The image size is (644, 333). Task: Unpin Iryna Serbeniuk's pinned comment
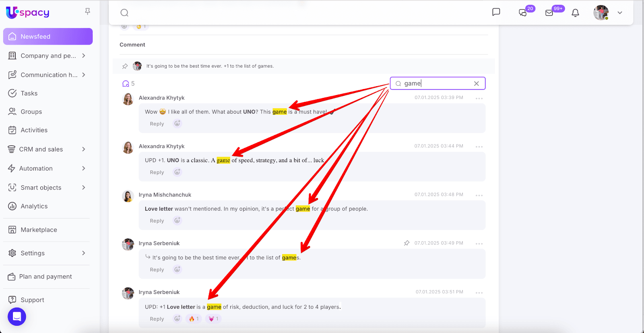[x=407, y=243]
